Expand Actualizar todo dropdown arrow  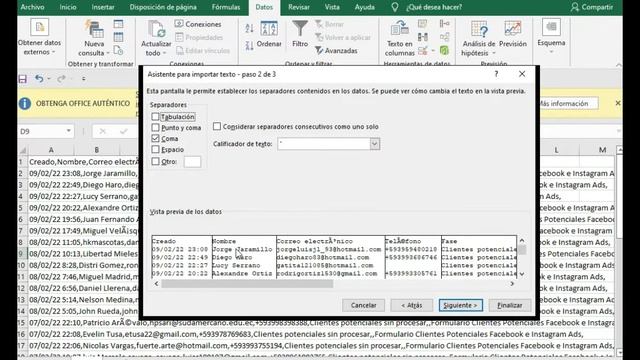click(x=164, y=53)
